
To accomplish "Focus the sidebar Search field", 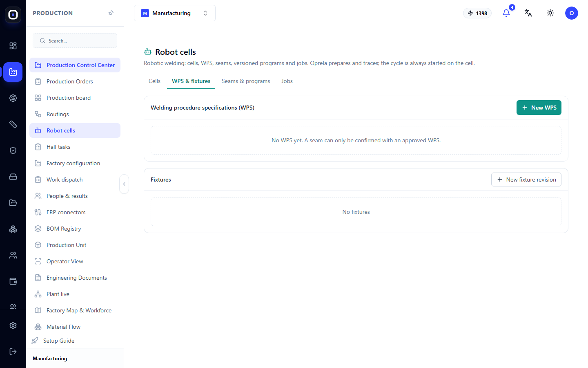I will pos(75,40).
